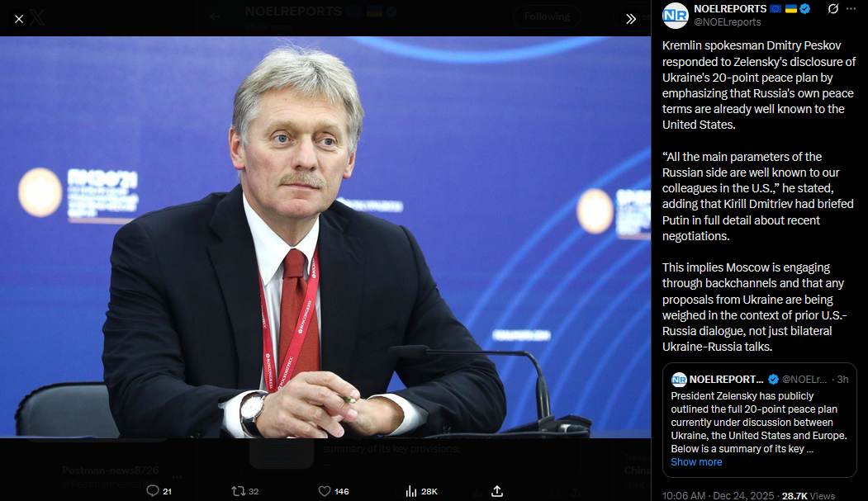Open the more options ellipsis menu
This screenshot has height=501, width=868.
tap(851, 9)
